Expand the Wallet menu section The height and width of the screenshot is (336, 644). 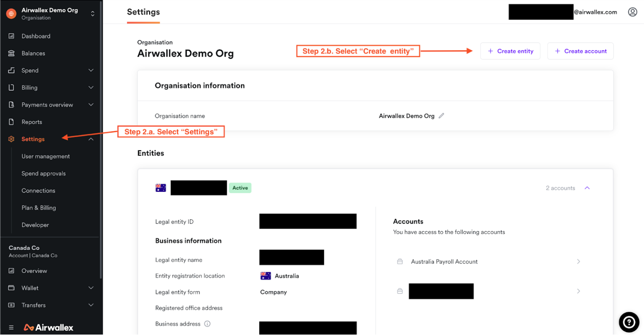[91, 288]
